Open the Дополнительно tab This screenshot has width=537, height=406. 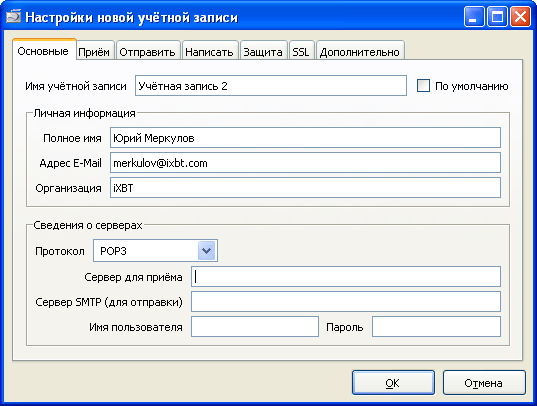pyautogui.click(x=360, y=51)
